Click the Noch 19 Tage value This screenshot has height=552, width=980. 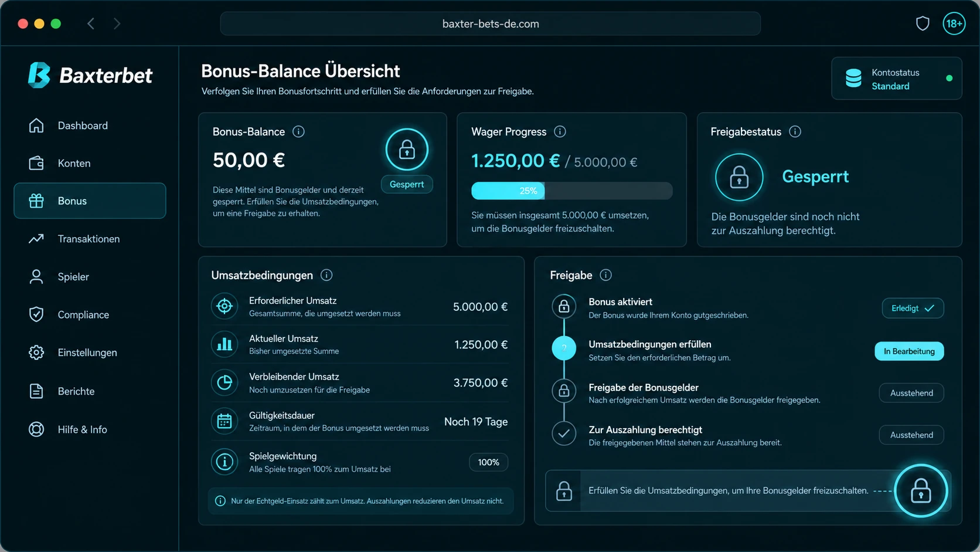[476, 422]
